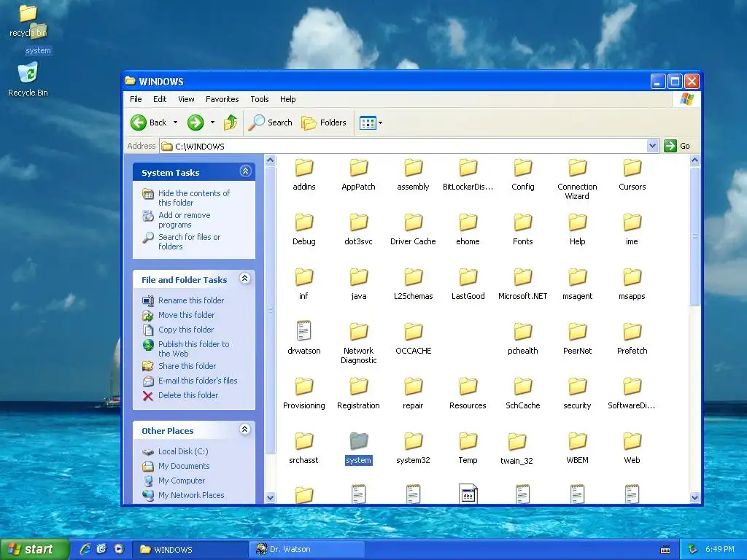Switch to Dr. Watson taskbar button
This screenshot has width=747, height=560.
(x=308, y=549)
